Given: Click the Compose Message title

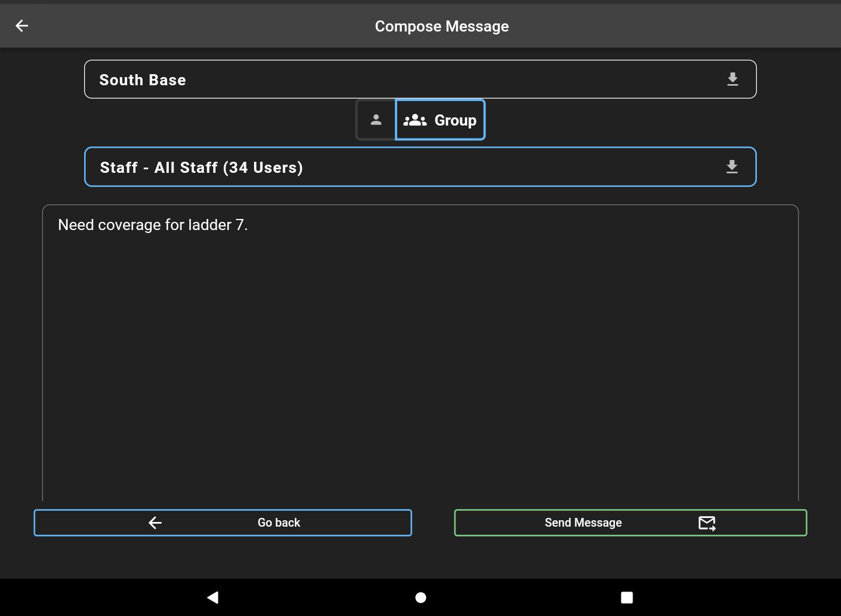Looking at the screenshot, I should (x=442, y=26).
